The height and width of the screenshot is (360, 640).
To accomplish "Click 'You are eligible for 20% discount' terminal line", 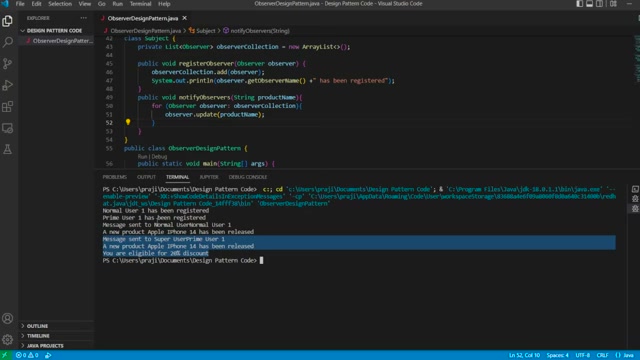I will click(x=156, y=253).
